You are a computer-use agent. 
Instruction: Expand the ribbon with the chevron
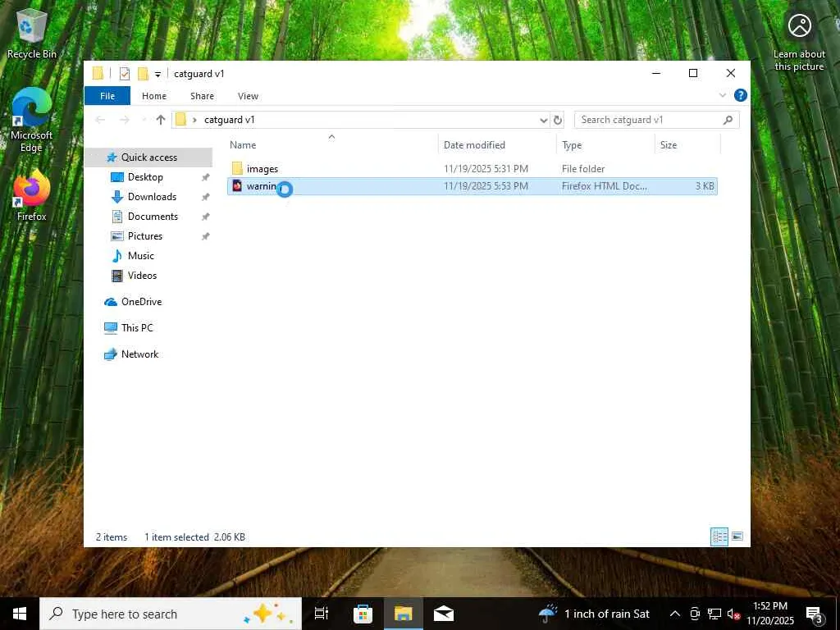point(722,95)
